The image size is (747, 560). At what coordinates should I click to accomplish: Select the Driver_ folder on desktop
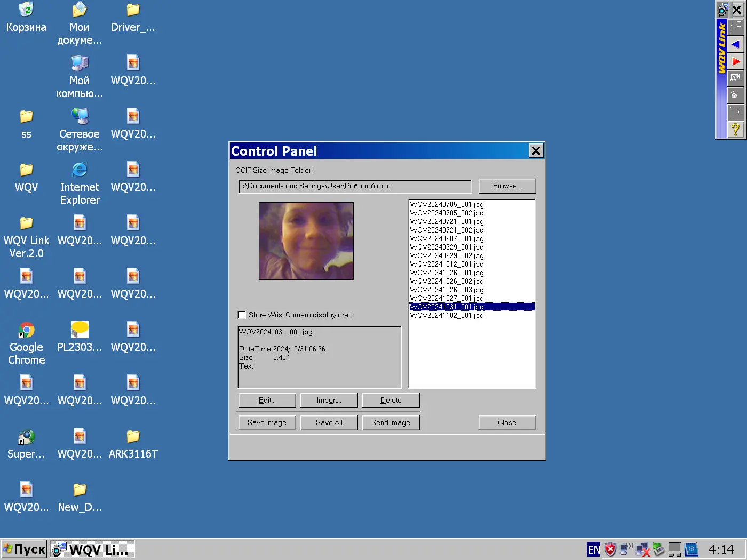tap(133, 17)
